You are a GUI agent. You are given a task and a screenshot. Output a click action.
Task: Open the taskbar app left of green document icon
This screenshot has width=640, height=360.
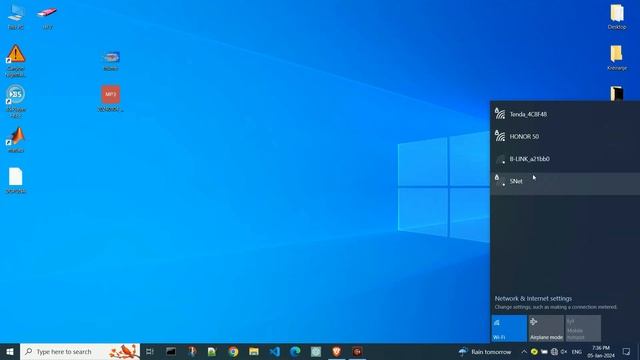point(191,352)
